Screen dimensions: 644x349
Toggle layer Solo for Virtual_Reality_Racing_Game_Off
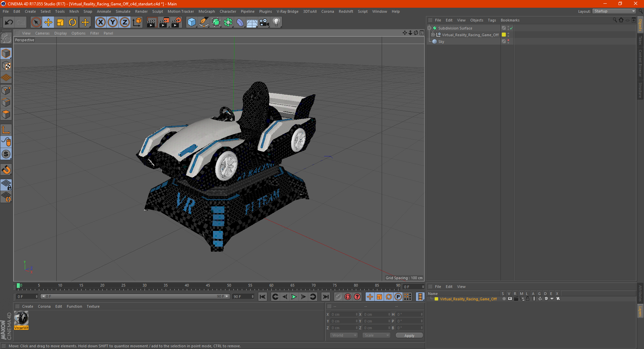[504, 299]
